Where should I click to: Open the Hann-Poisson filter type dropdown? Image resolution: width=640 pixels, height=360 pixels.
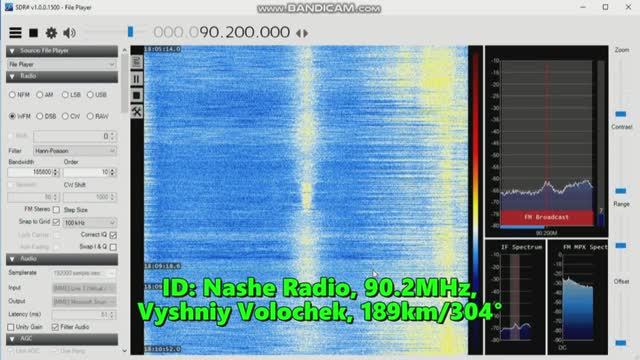tap(75, 151)
